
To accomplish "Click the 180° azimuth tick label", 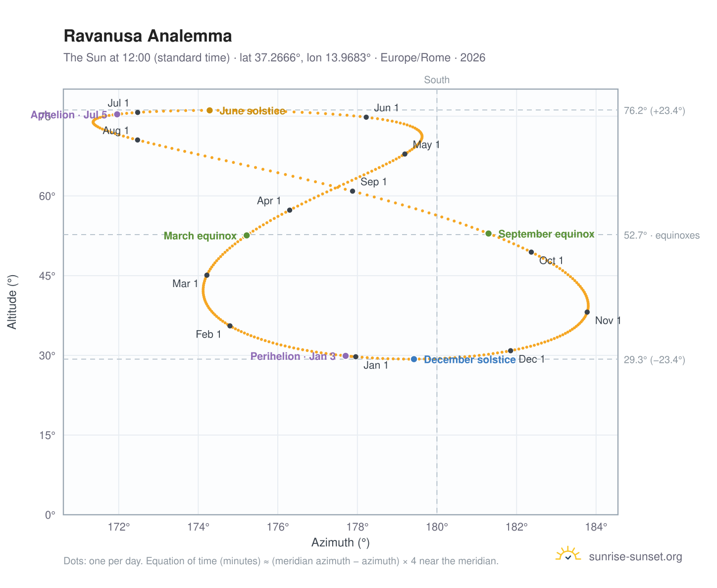I will click(x=437, y=527).
